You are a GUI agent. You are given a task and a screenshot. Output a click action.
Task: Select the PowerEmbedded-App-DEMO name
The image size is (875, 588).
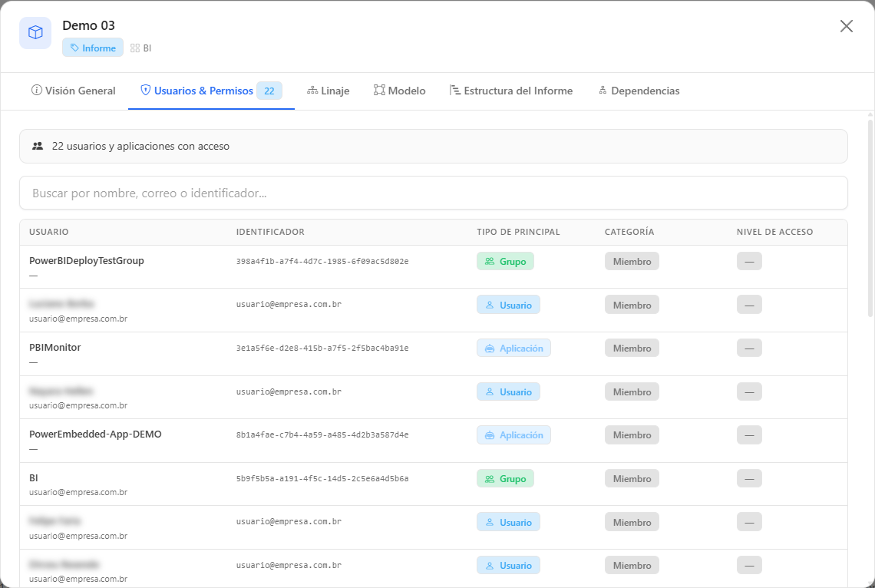[95, 434]
